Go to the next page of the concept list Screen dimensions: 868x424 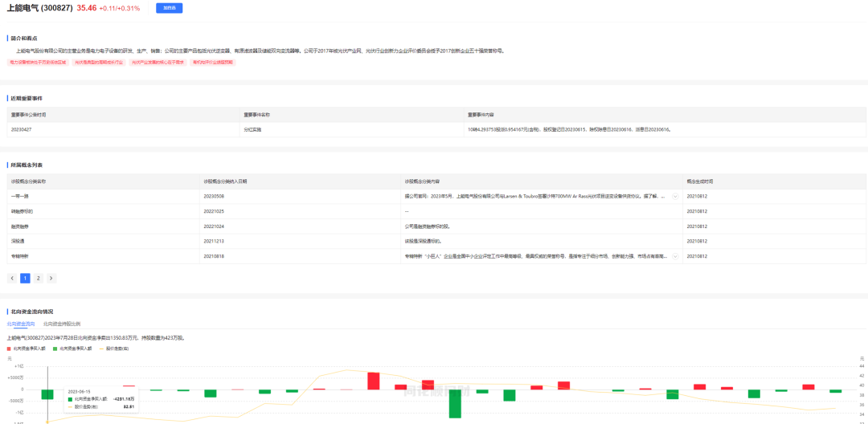(x=51, y=278)
